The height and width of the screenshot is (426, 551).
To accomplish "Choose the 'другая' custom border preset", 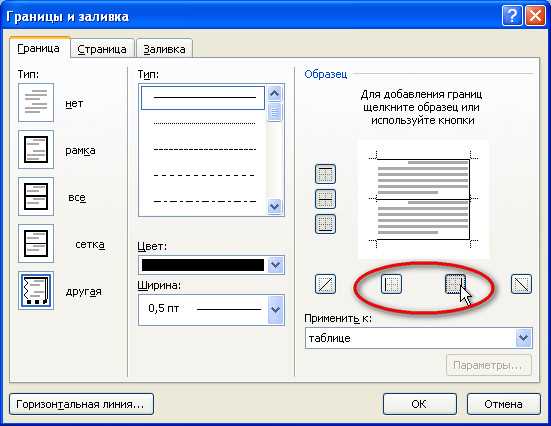I will click(x=36, y=291).
